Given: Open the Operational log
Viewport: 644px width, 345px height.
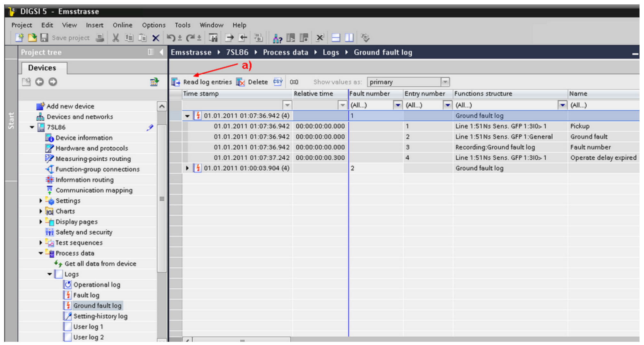Looking at the screenshot, I should point(97,285).
